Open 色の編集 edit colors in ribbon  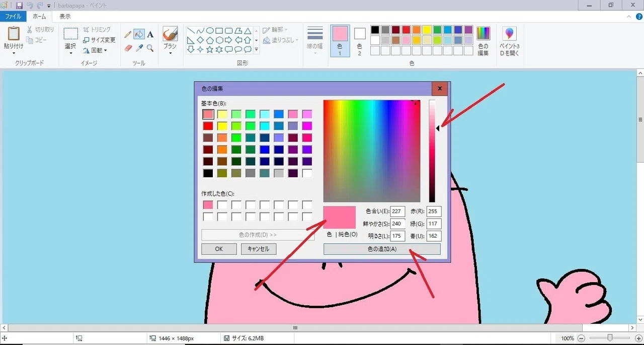[483, 40]
